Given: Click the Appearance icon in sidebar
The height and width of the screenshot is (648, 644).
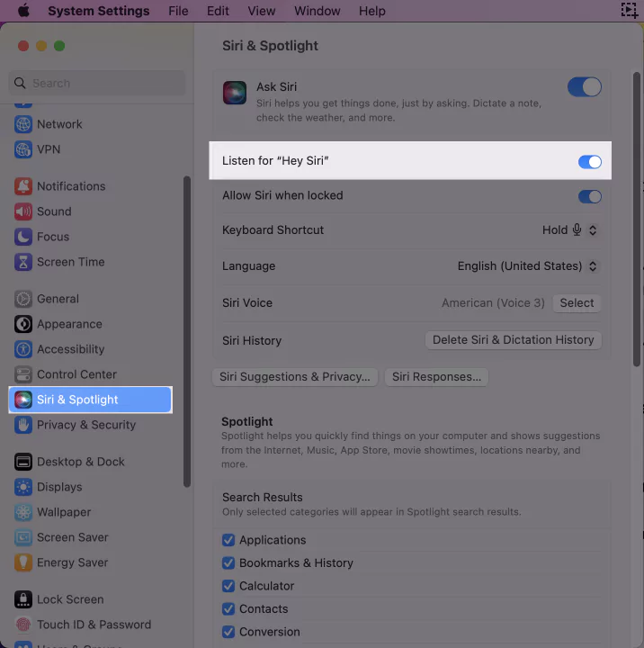Looking at the screenshot, I should [23, 324].
